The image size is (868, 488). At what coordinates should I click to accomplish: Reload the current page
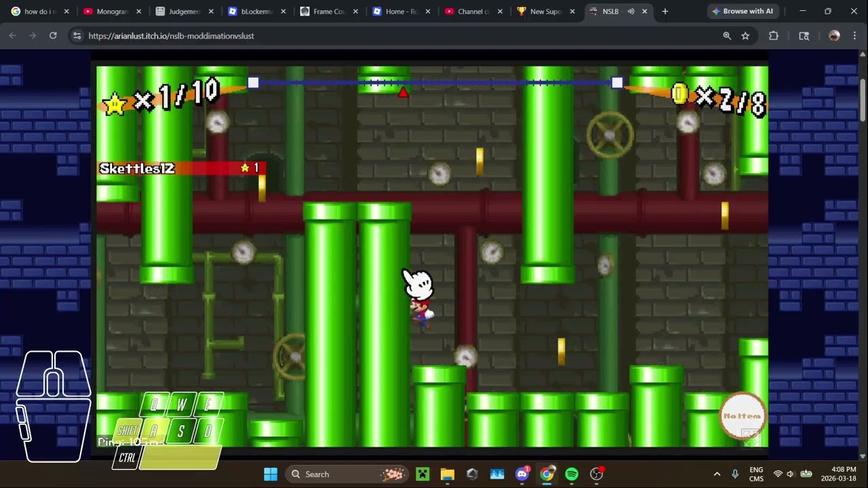[53, 36]
